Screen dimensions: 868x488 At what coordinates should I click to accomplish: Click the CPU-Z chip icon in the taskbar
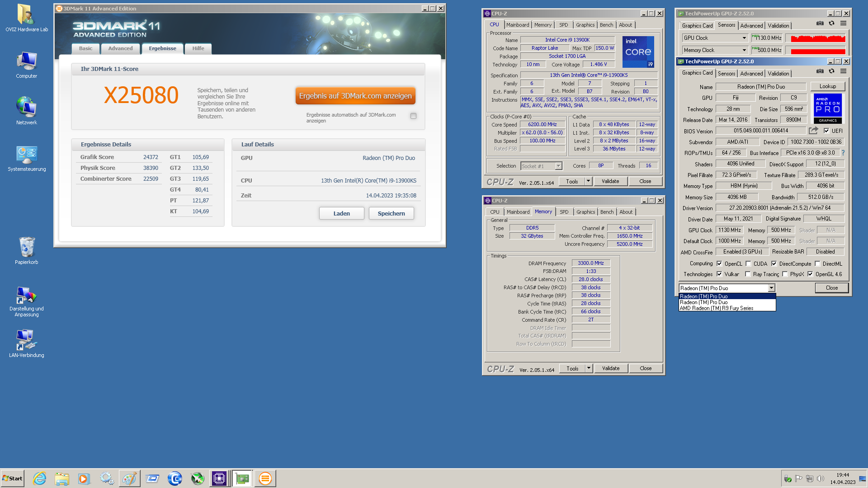click(x=220, y=479)
